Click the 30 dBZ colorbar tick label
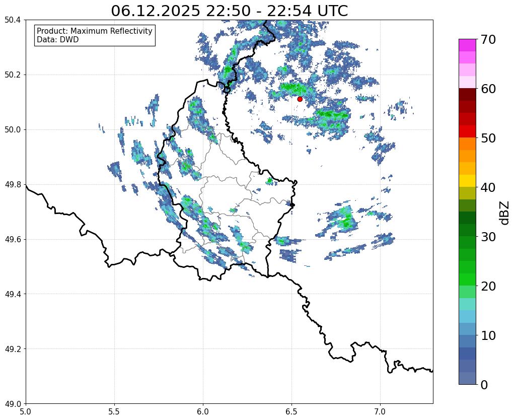This screenshot has width=515, height=420. click(488, 237)
